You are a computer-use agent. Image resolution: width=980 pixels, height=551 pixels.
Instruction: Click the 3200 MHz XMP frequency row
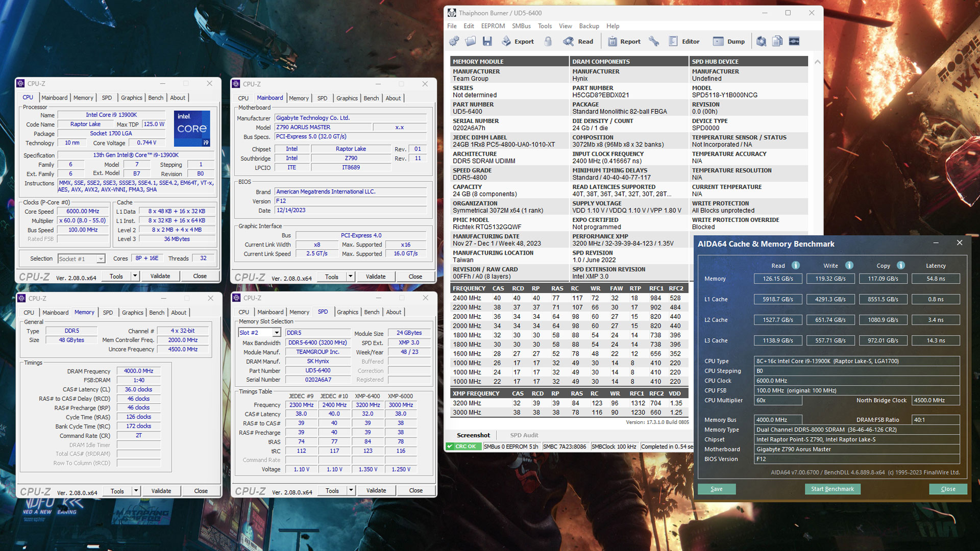[569, 403]
